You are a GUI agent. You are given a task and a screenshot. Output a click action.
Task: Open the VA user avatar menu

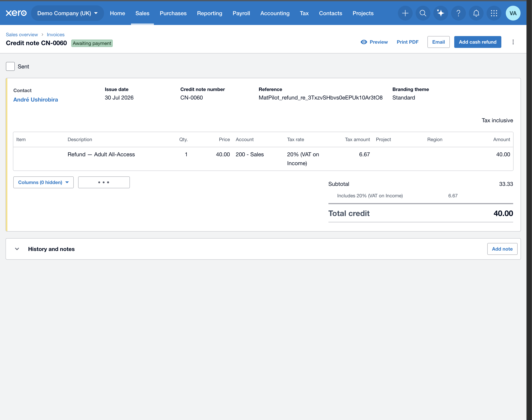point(513,13)
